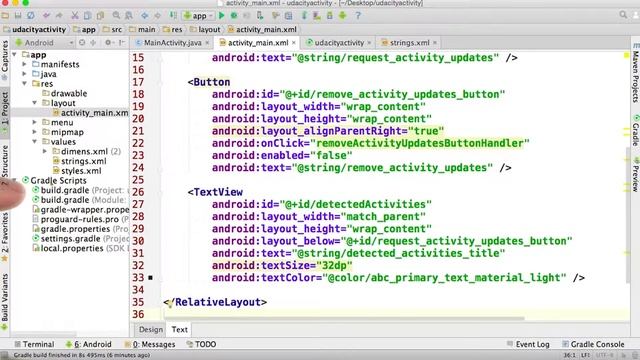Toggle the Captures side tool window
Screen dimensions: 640x360
click(x=4, y=59)
